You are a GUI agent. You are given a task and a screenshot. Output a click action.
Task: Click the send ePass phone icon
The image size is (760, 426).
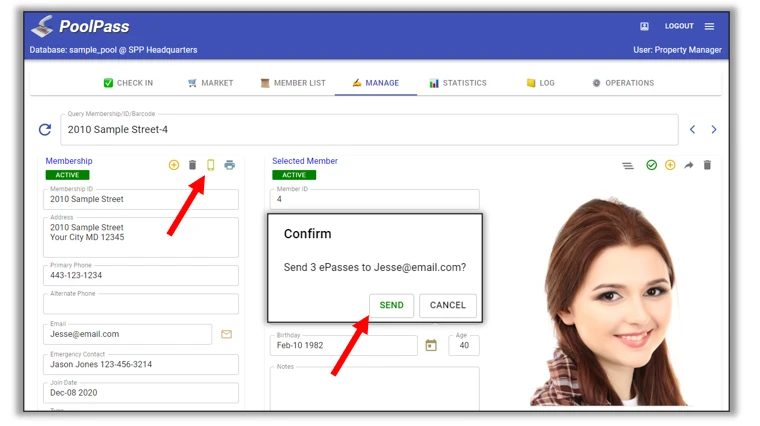point(211,165)
